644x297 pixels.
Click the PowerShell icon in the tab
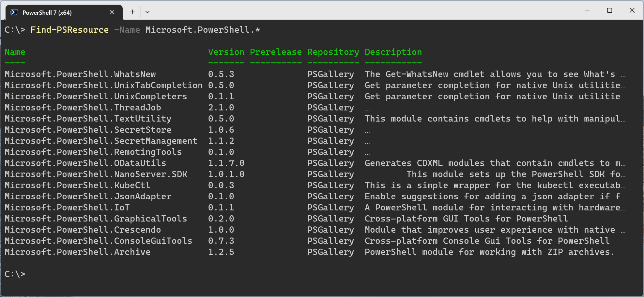[x=13, y=12]
